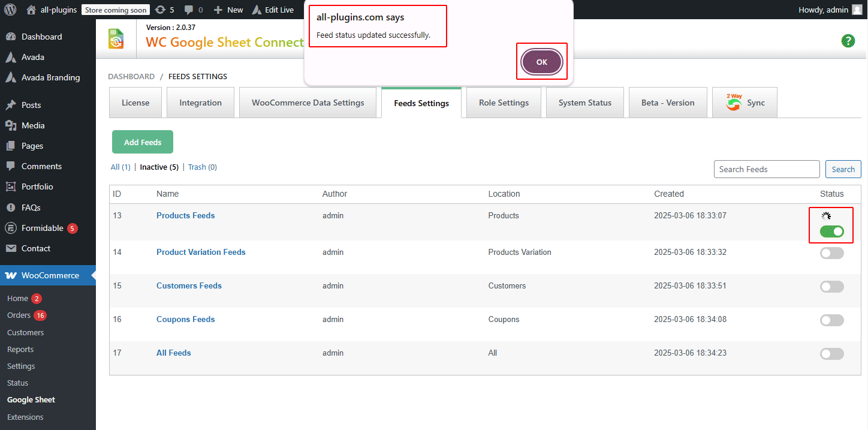
Task: Click the WC Google Sheet Connector plugin logo
Action: [x=116, y=38]
